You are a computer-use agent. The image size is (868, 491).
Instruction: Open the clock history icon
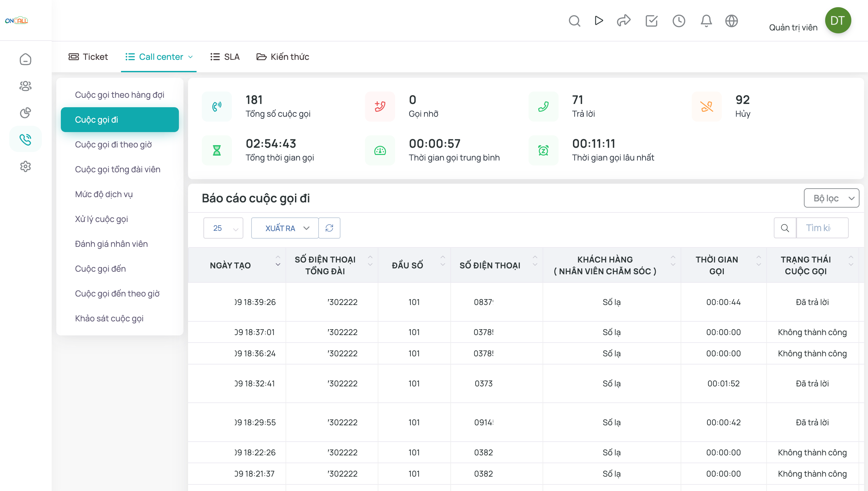[678, 21]
